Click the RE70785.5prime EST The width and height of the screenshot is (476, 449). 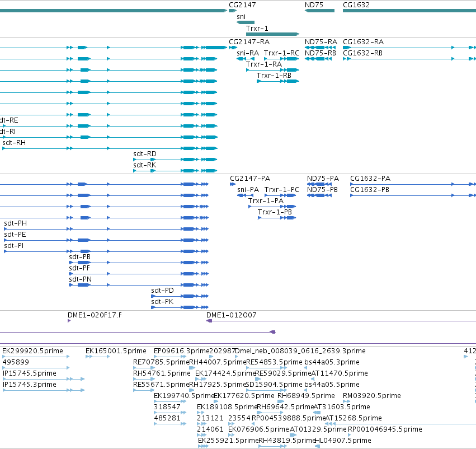144,368
